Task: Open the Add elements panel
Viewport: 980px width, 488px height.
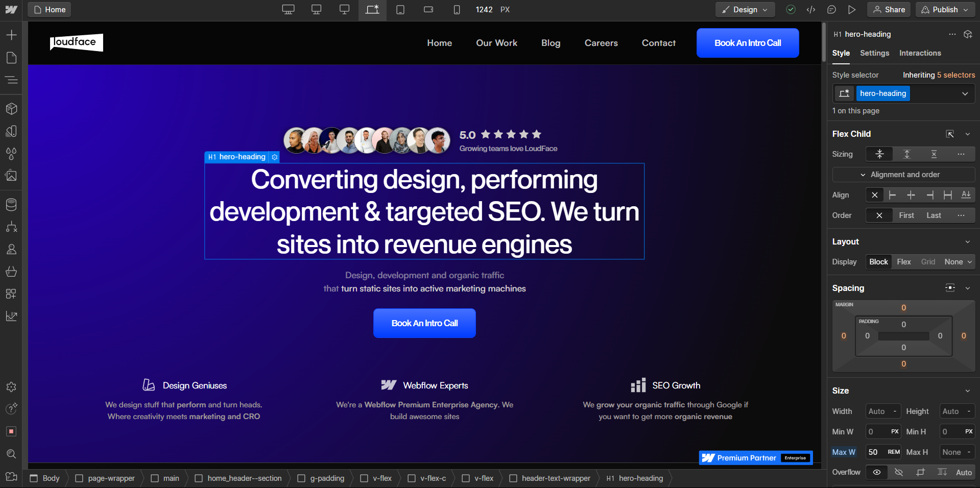Action: [11, 35]
